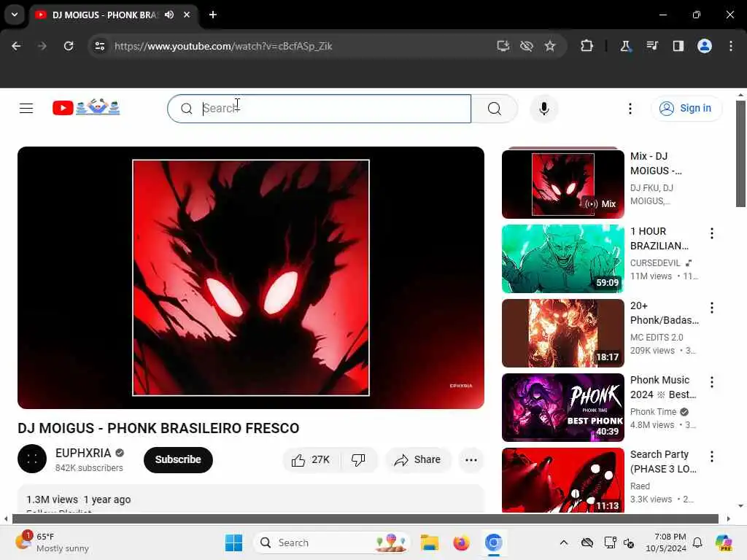This screenshot has height=560, width=747.
Task: Share the DJ MOIGUS video
Action: pos(417,459)
